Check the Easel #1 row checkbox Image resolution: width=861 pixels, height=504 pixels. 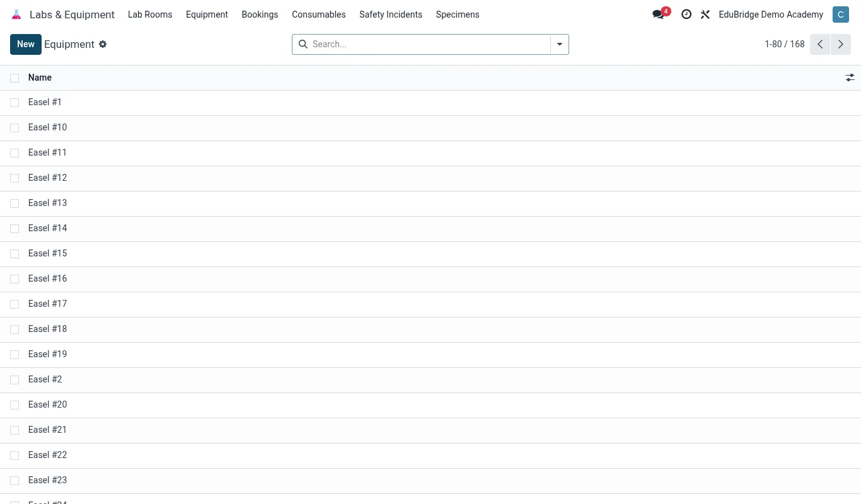click(14, 103)
